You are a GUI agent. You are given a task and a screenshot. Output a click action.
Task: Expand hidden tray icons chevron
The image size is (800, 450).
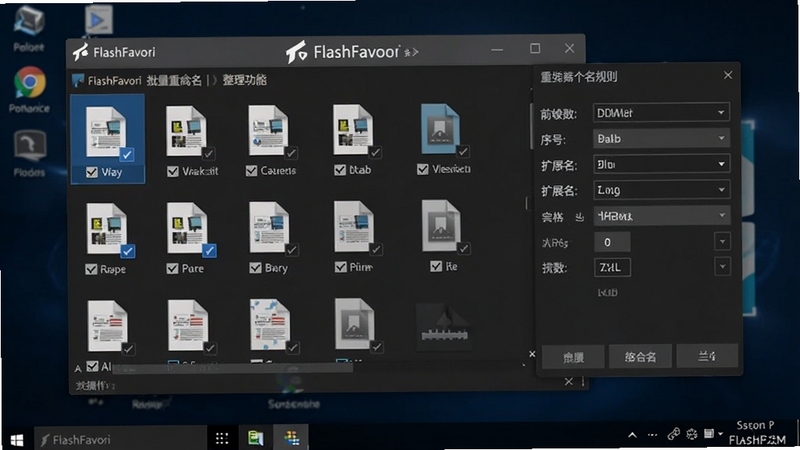click(633, 435)
